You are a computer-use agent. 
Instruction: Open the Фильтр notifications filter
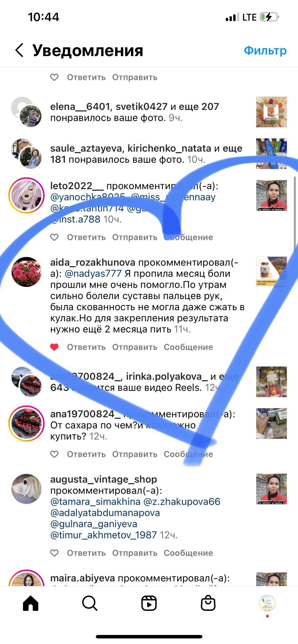(265, 50)
